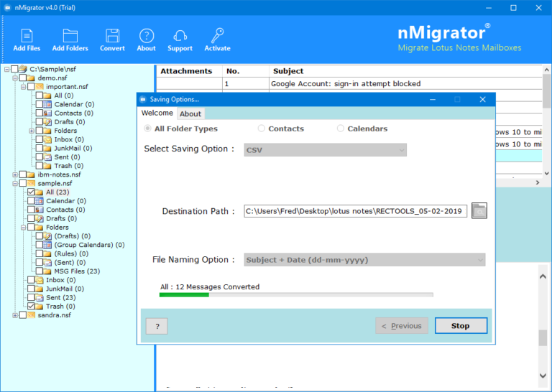The width and height of the screenshot is (552, 392).
Task: Open the File Naming Option dropdown
Action: tap(364, 260)
